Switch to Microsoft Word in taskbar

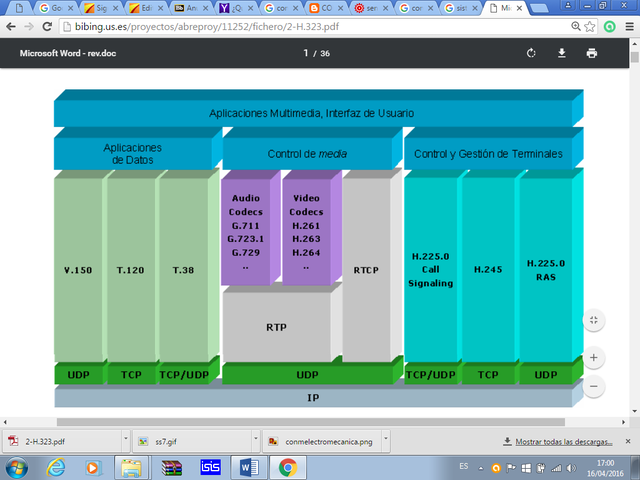(249, 468)
